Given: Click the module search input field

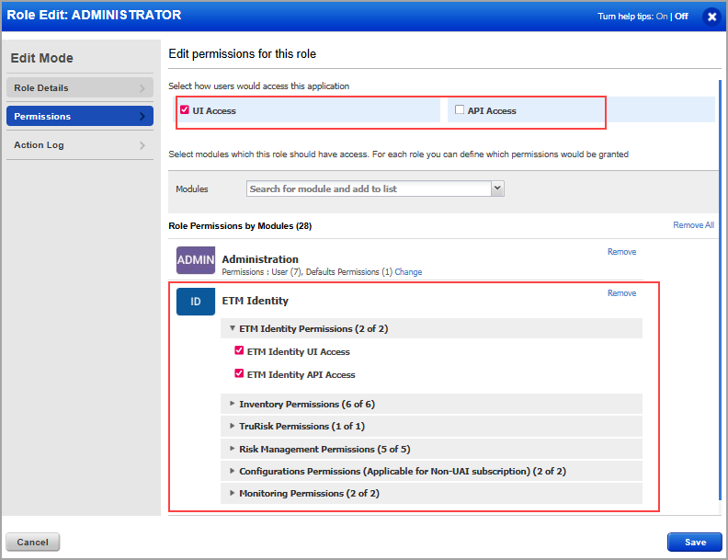Looking at the screenshot, I should [x=369, y=189].
